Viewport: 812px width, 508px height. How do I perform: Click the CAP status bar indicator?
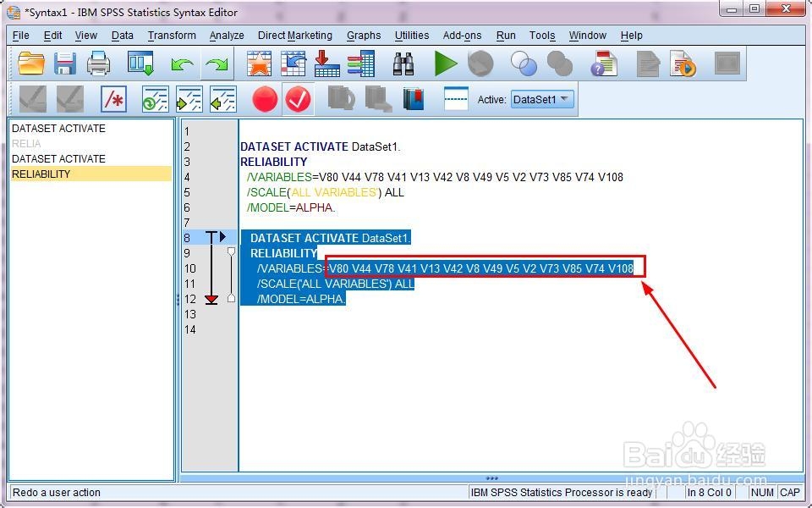[790, 493]
